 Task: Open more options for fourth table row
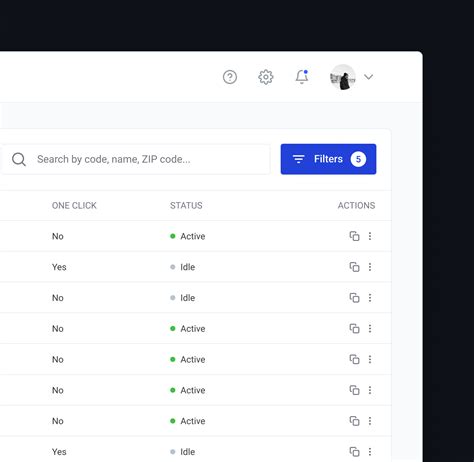point(370,329)
